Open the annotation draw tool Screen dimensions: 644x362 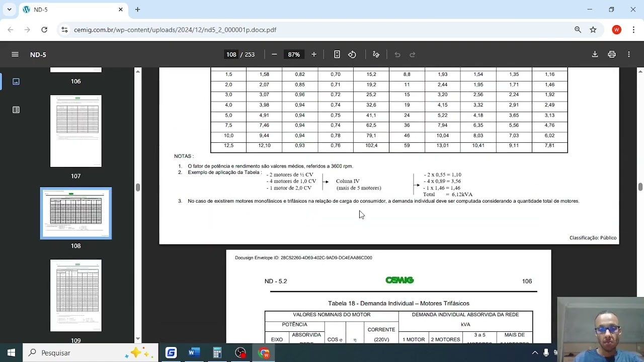point(376,54)
